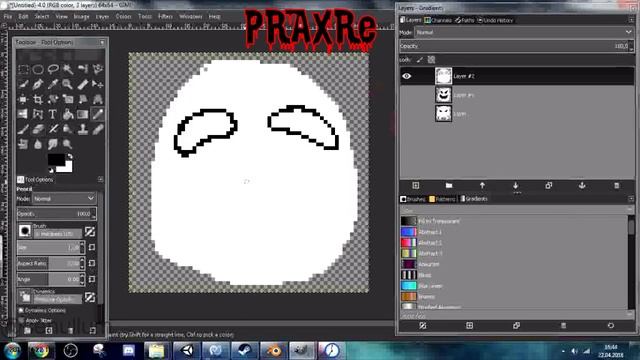Select the Pencil tool

coord(98,114)
